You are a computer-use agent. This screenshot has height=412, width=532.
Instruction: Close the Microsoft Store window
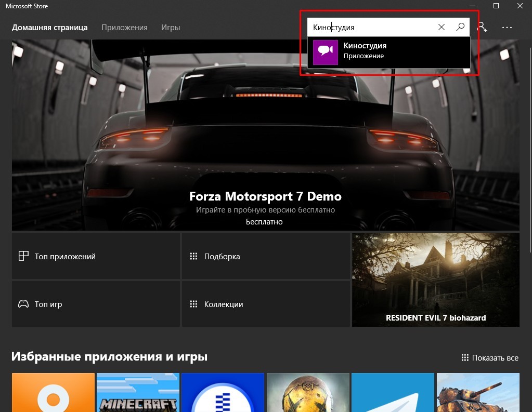520,6
